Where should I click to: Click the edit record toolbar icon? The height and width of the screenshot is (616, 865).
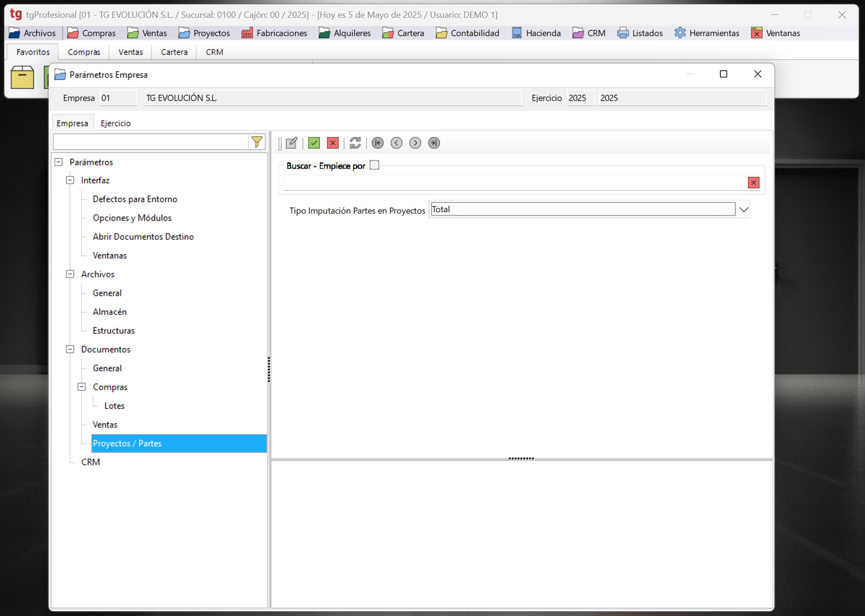click(x=292, y=143)
